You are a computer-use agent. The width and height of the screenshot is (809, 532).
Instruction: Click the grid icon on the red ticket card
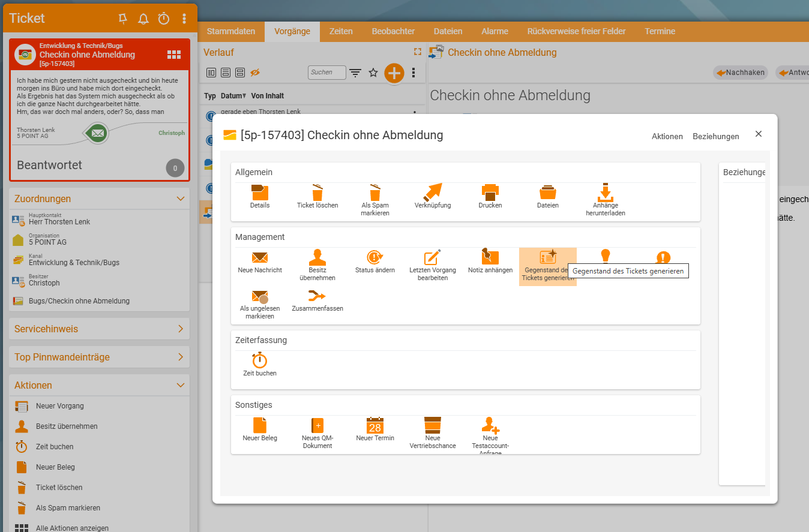pos(174,55)
